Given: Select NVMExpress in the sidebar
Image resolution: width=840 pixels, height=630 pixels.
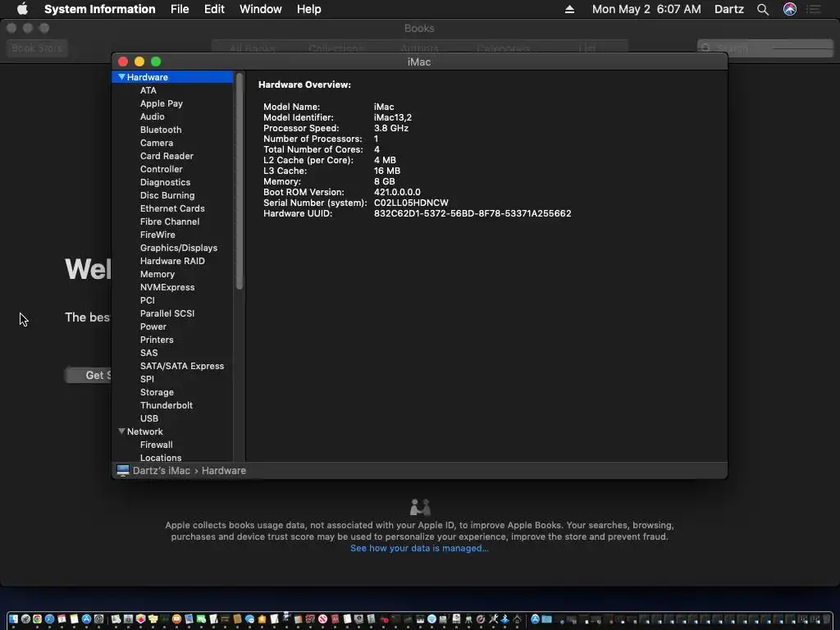Looking at the screenshot, I should 167,287.
